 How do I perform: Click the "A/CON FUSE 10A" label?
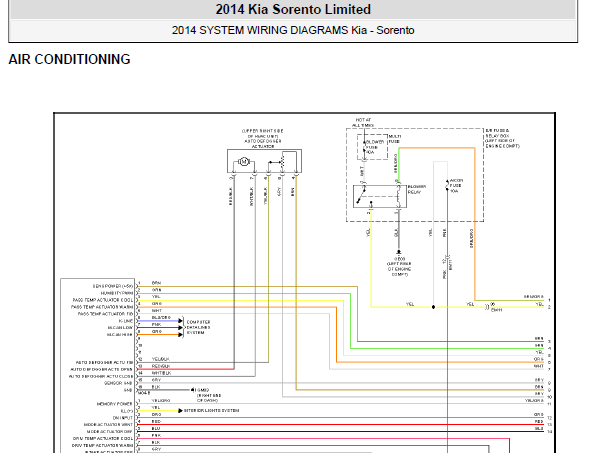tap(456, 185)
